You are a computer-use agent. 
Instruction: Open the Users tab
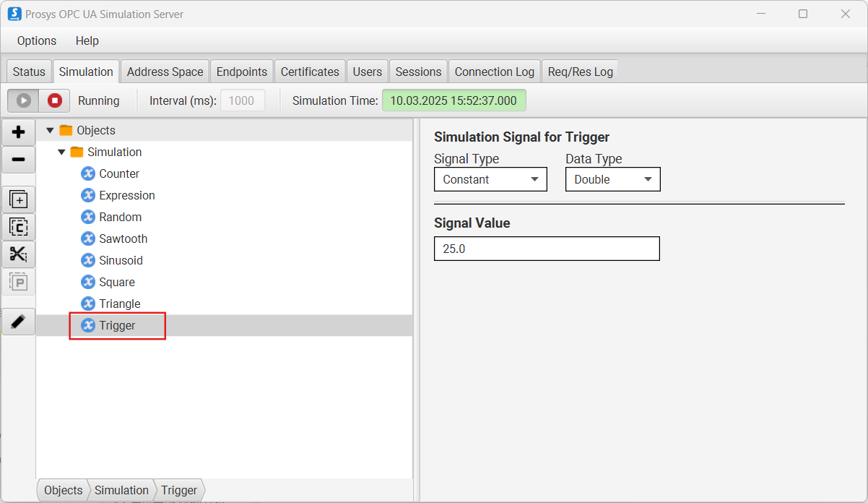pos(368,72)
